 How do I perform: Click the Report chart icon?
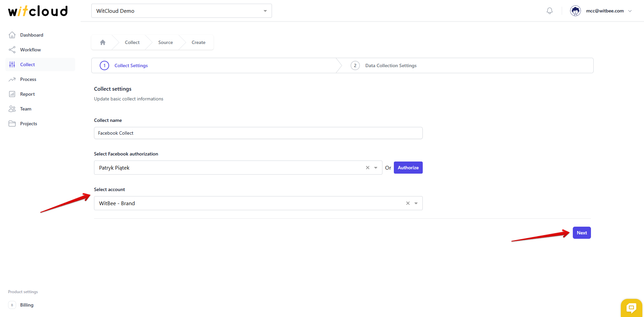pyautogui.click(x=12, y=94)
